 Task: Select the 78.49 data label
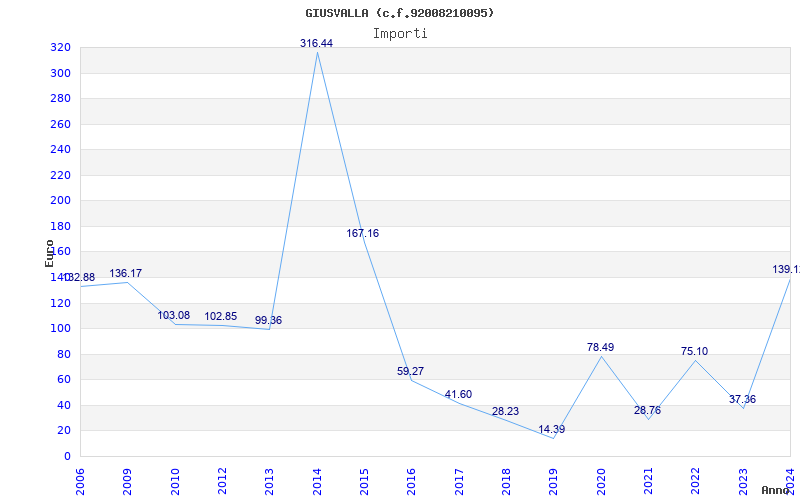click(601, 347)
